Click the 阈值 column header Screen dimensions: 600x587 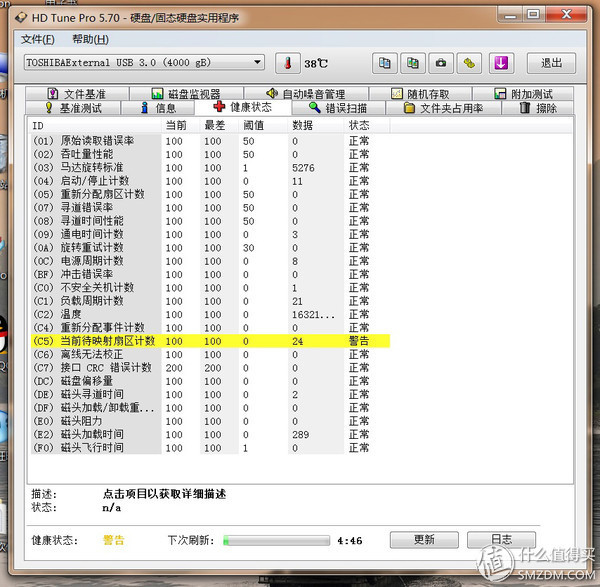point(263,126)
